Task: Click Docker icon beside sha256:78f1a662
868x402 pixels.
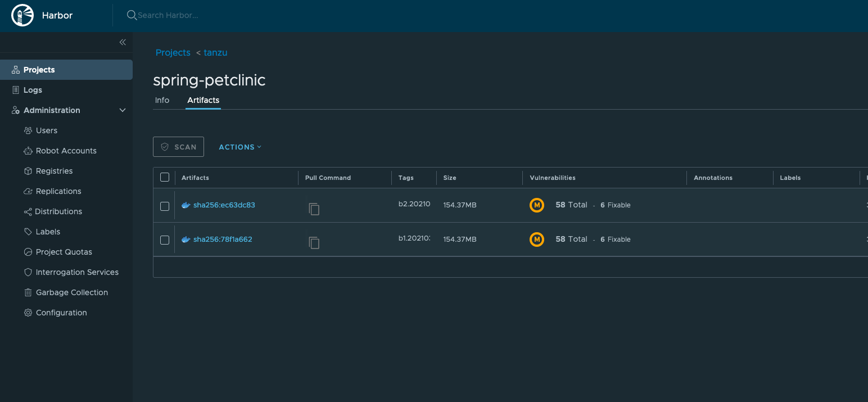Action: (186, 240)
